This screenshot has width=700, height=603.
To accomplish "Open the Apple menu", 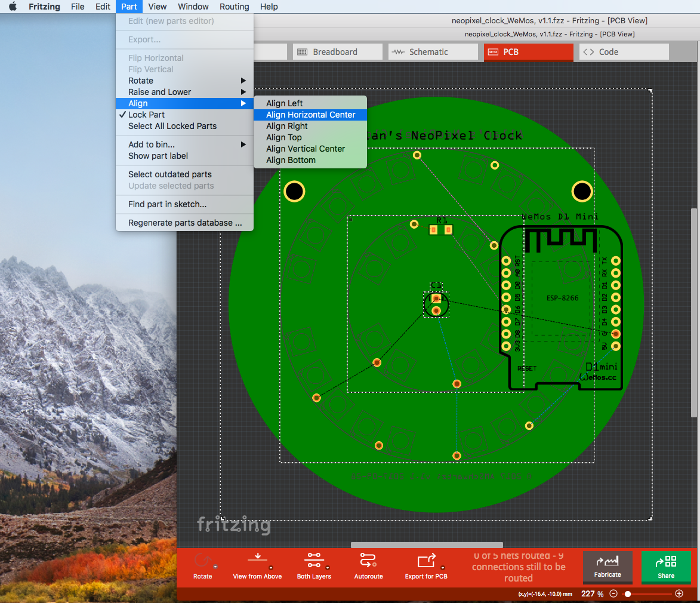I will (x=13, y=7).
